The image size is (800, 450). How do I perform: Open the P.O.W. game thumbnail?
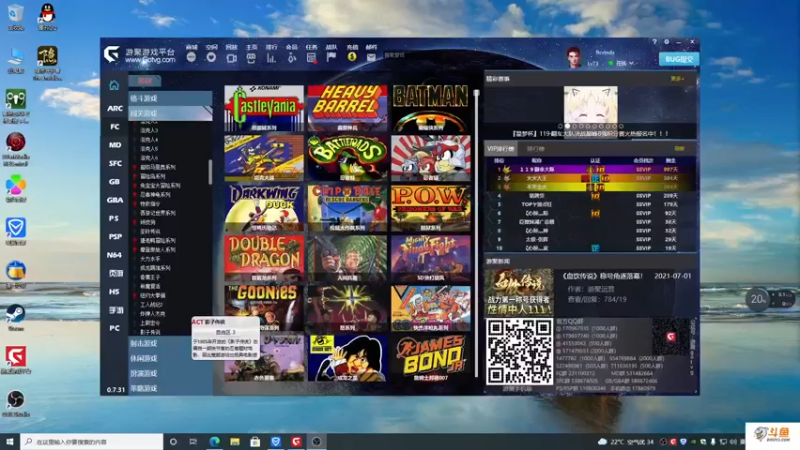click(431, 208)
